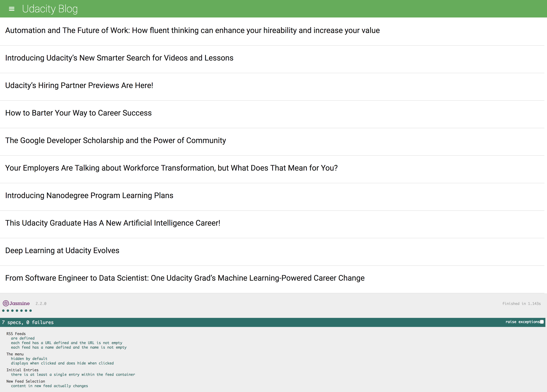The height and width of the screenshot is (392, 547).
Task: Click the last passed spec dot
Action: pyautogui.click(x=31, y=311)
